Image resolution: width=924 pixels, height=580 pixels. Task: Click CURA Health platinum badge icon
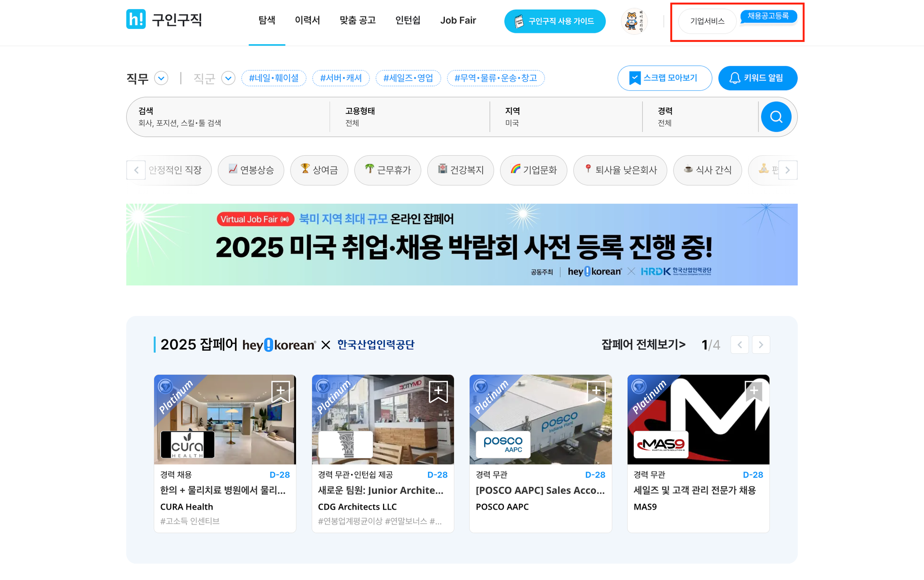click(165, 386)
